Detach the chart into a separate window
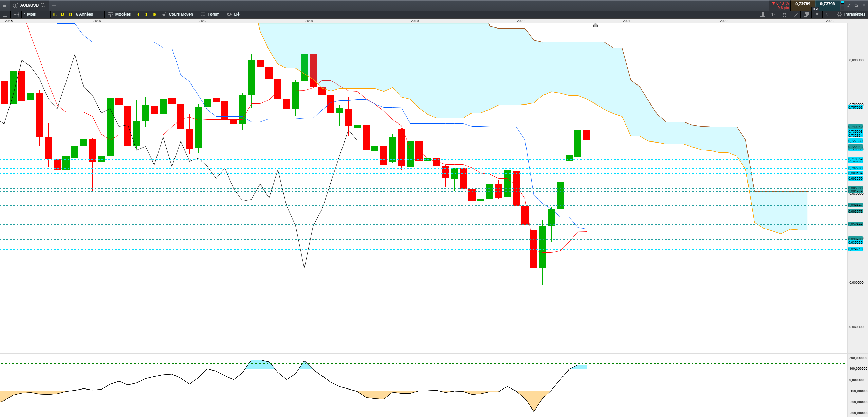The image size is (868, 417). coord(856,5)
